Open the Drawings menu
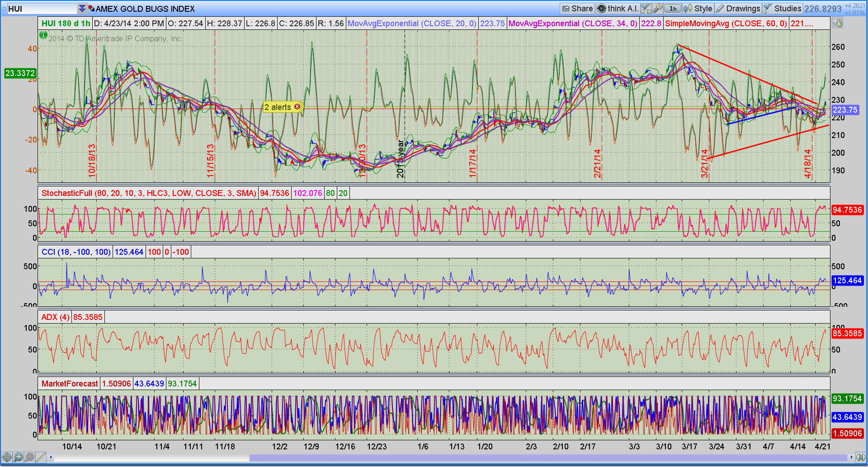The height and width of the screenshot is (467, 868). [x=738, y=9]
